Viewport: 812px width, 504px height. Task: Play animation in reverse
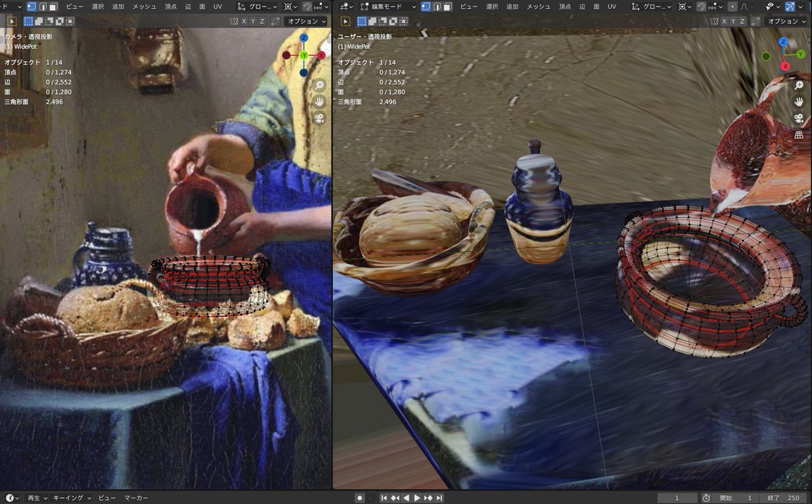(x=407, y=498)
